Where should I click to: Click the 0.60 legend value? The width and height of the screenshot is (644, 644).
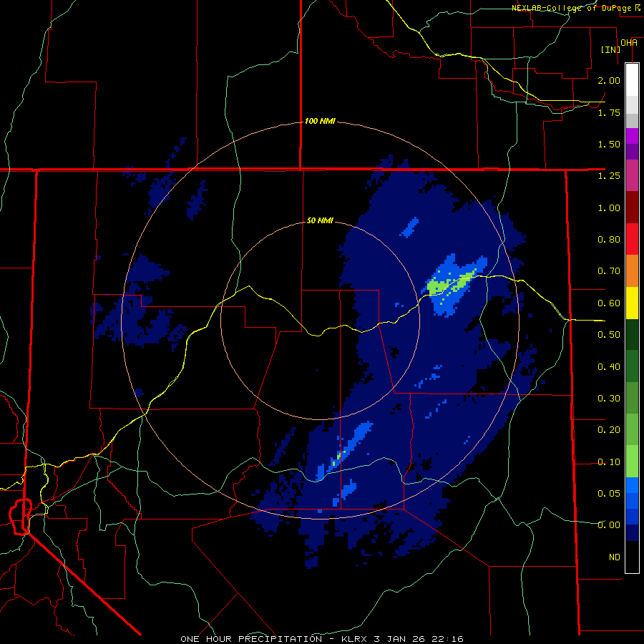point(609,303)
